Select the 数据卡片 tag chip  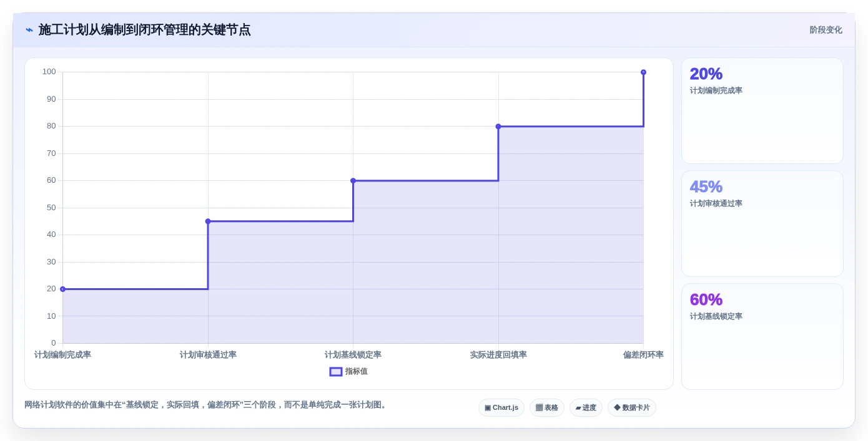coord(632,408)
